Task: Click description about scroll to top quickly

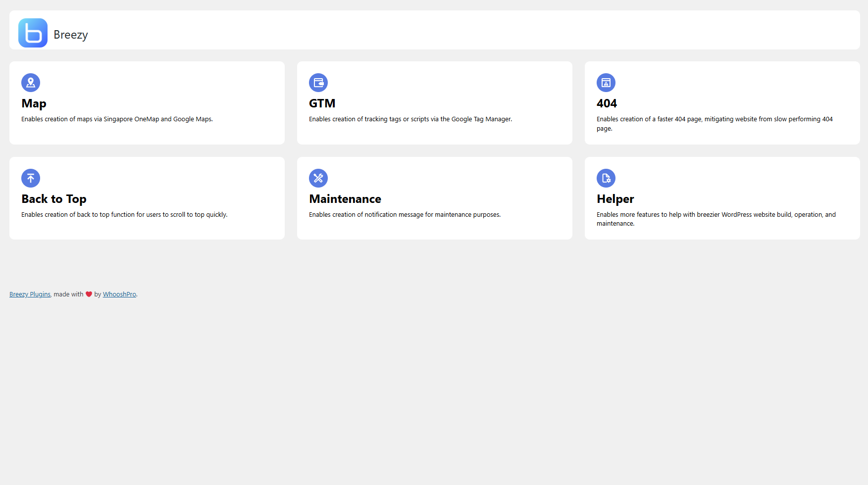Action: 124,215
